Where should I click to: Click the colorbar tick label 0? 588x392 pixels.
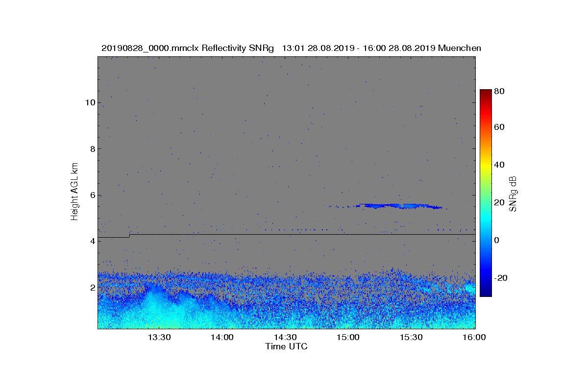497,240
